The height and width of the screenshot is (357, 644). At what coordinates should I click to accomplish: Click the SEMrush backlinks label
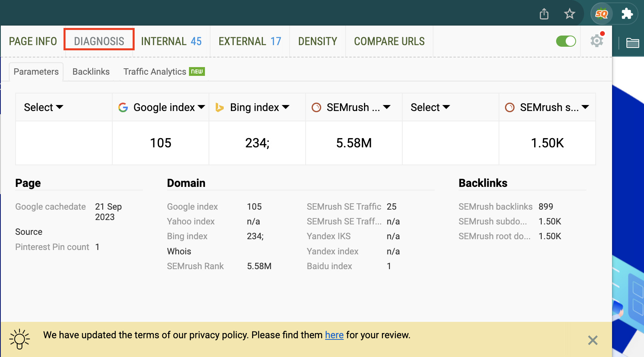(x=495, y=206)
